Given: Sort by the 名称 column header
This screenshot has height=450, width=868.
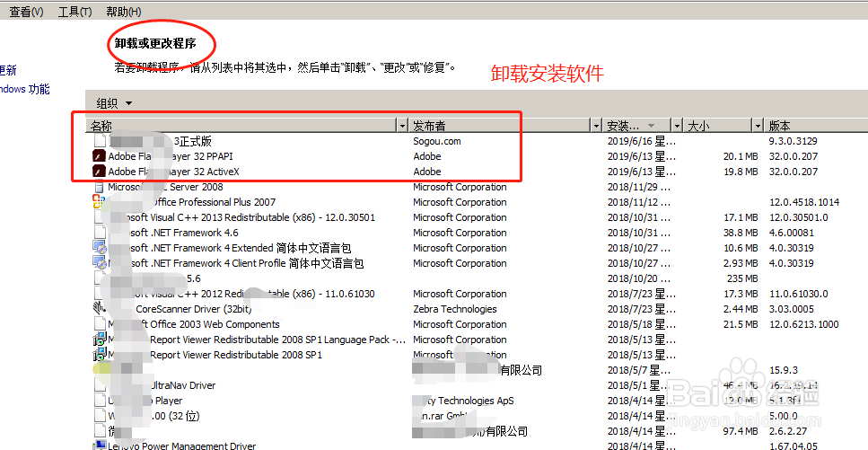Looking at the screenshot, I should (x=242, y=126).
